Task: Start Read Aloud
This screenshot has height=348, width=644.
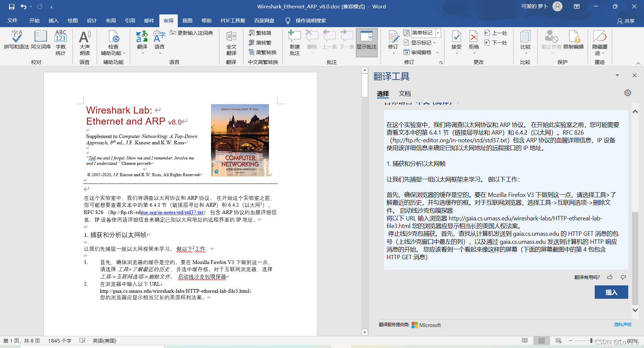Action: click(85, 43)
